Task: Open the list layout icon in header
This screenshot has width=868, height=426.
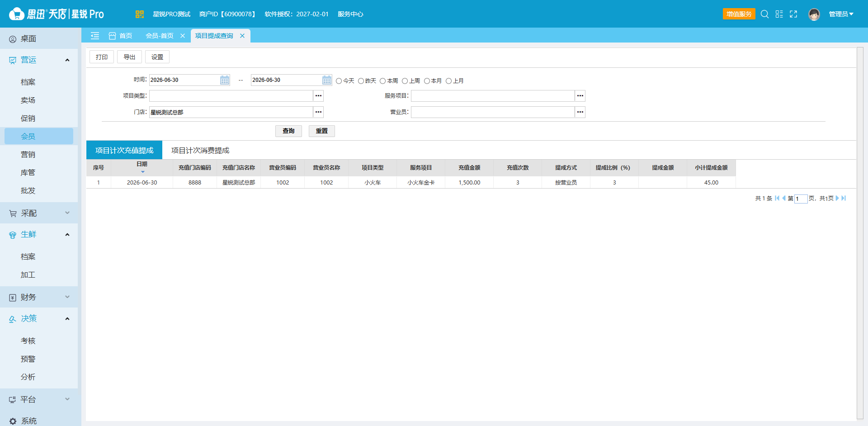Action: 779,14
